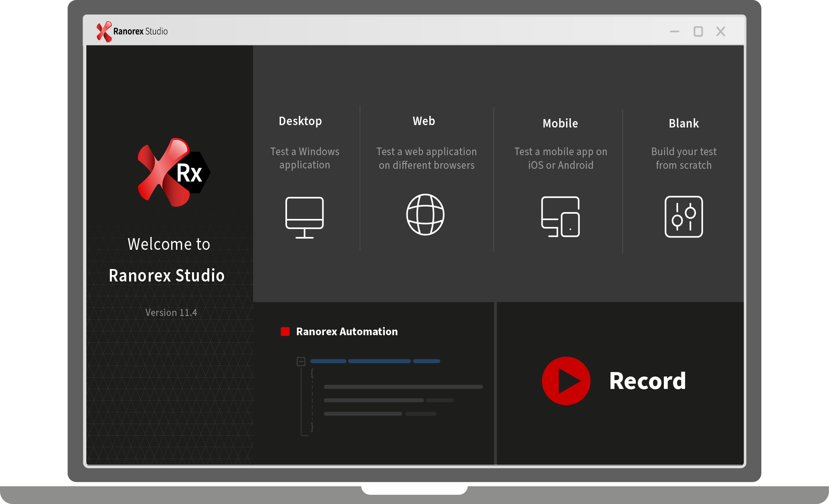Collapse the code block minus expander
The width and height of the screenshot is (829, 504).
pyautogui.click(x=301, y=361)
